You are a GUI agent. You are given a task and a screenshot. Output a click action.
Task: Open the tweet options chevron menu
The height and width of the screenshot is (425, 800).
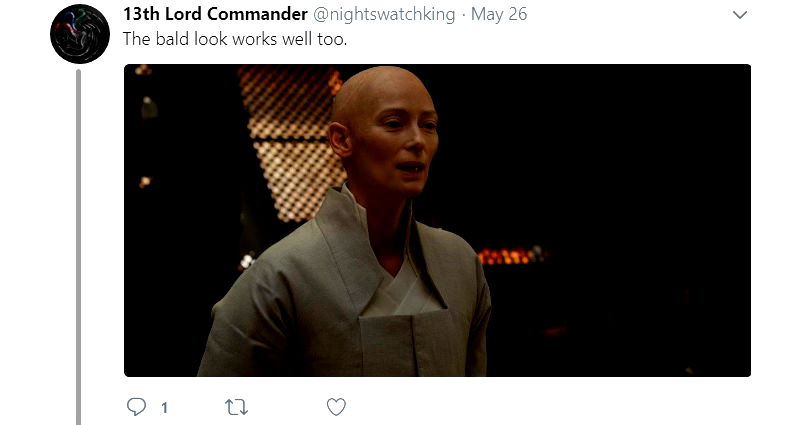740,15
